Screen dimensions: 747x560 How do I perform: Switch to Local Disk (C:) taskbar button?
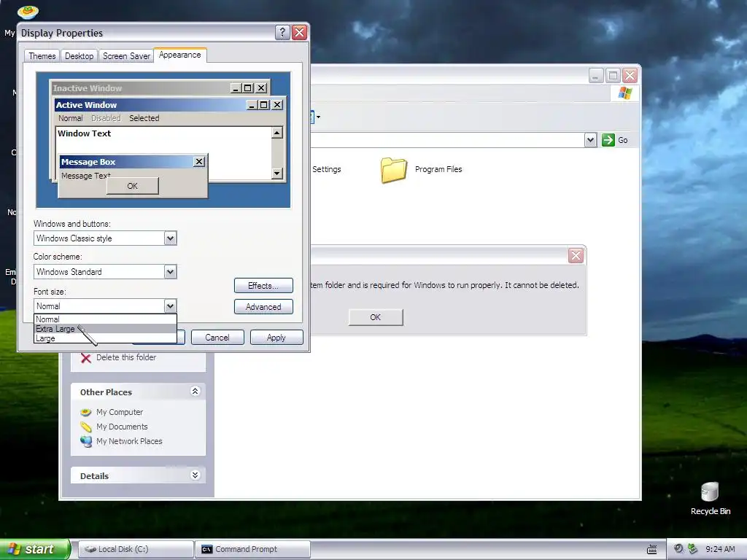135,549
